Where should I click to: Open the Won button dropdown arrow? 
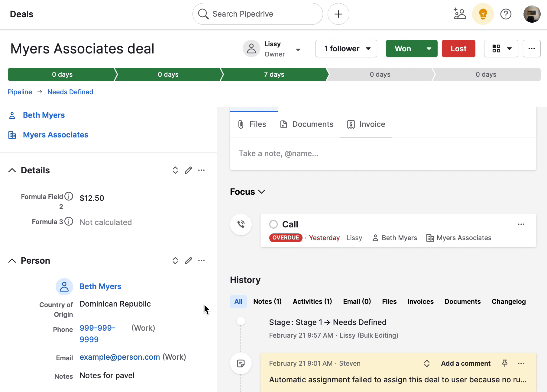429,49
